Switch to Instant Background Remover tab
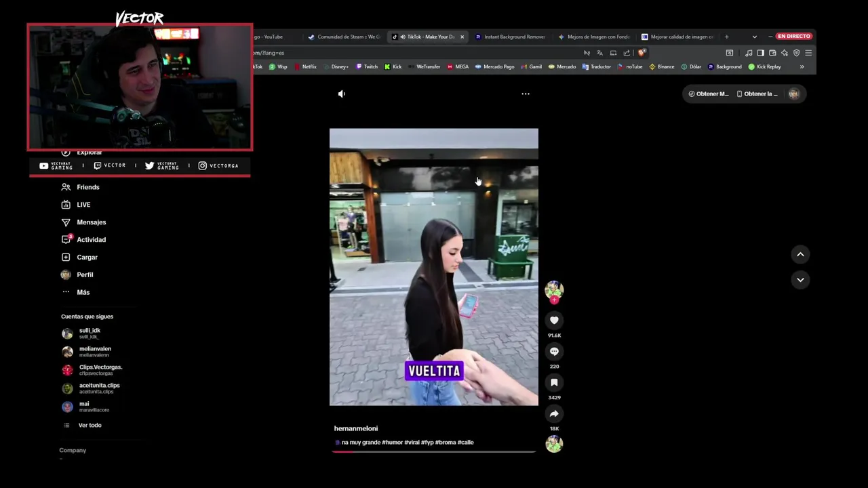 coord(511,37)
